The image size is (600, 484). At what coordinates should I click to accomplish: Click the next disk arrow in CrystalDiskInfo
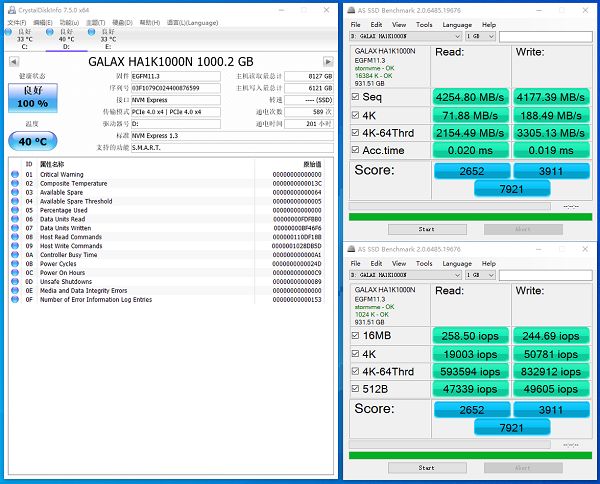tap(328, 62)
